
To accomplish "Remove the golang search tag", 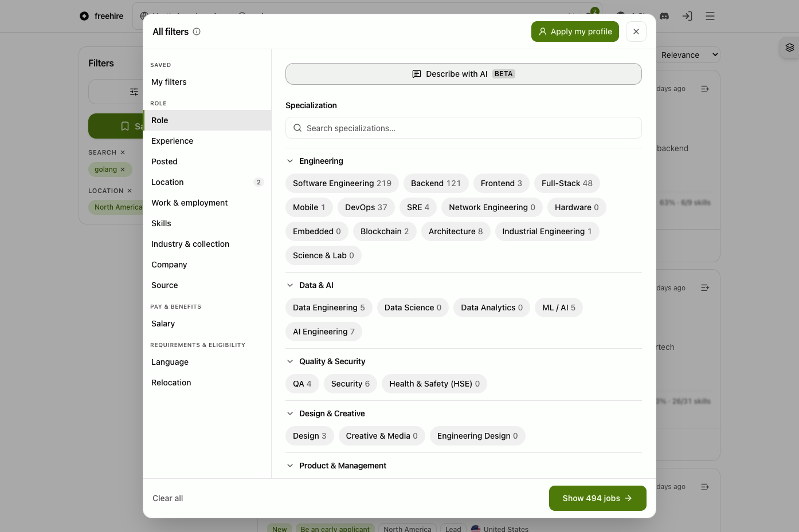I will point(123,170).
